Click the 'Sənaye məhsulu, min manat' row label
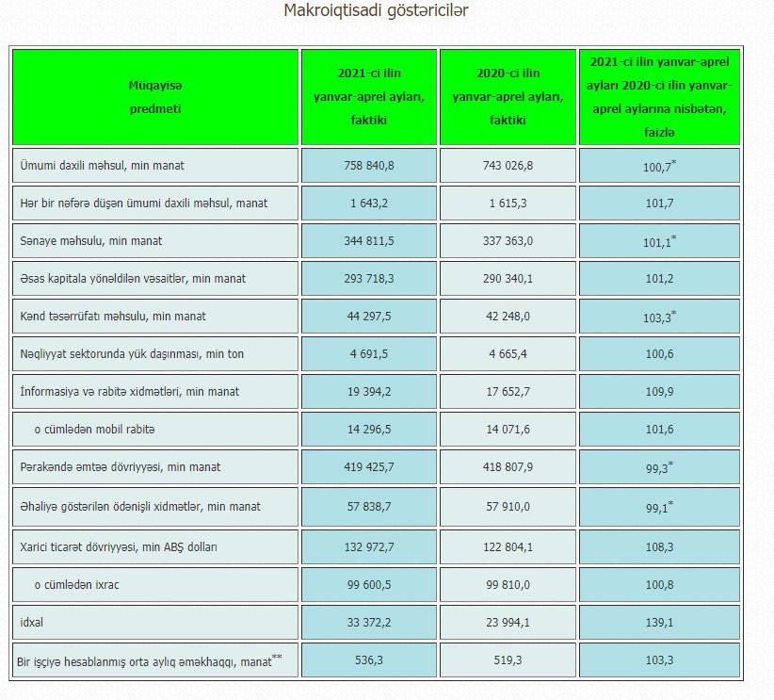 point(91,241)
